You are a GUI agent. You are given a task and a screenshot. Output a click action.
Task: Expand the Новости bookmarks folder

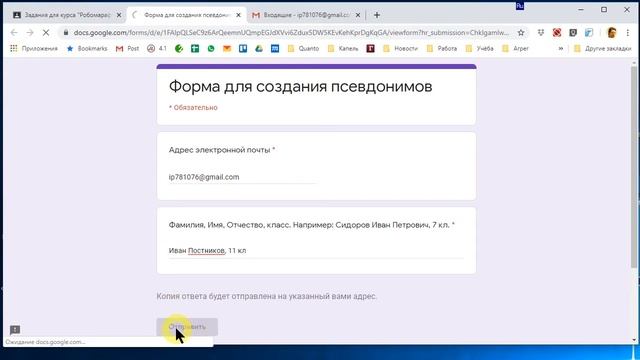400,49
